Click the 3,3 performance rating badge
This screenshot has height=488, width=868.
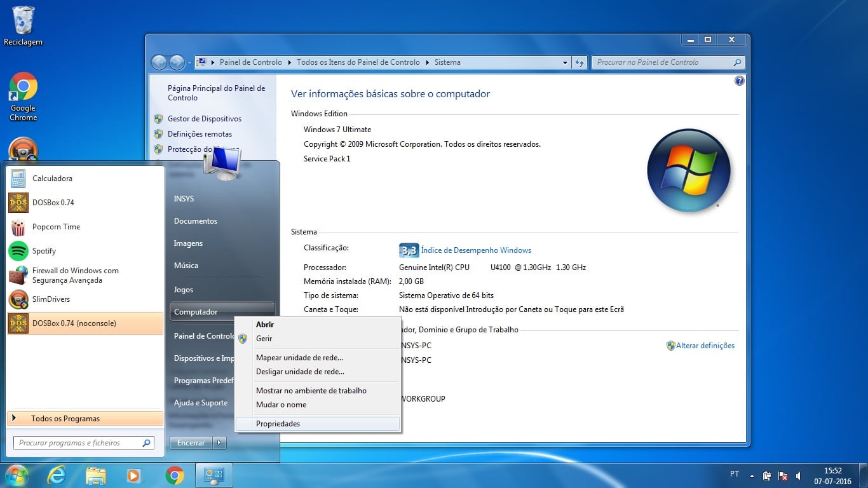[x=409, y=250]
